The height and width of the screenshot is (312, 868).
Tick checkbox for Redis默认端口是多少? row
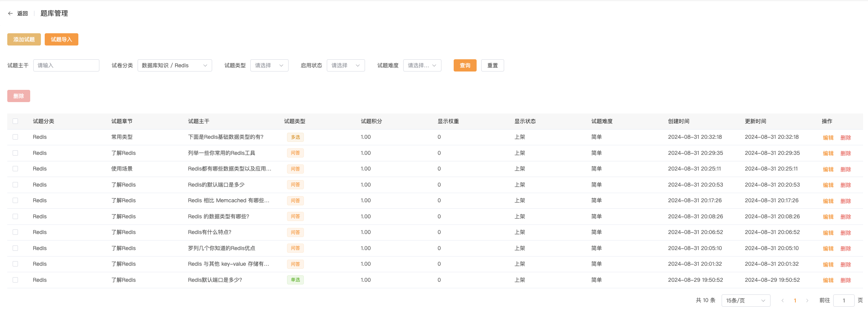tap(15, 280)
